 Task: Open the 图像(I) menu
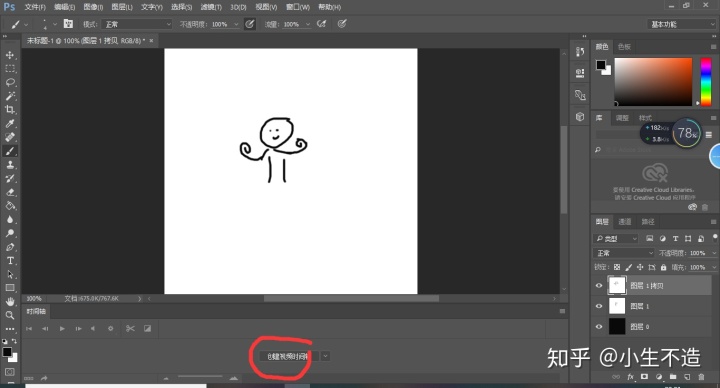coord(93,7)
